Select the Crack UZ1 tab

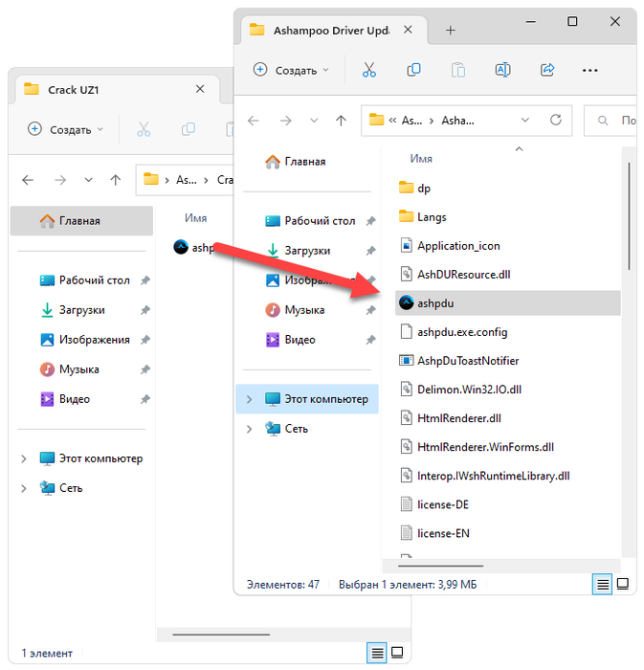tap(118, 90)
